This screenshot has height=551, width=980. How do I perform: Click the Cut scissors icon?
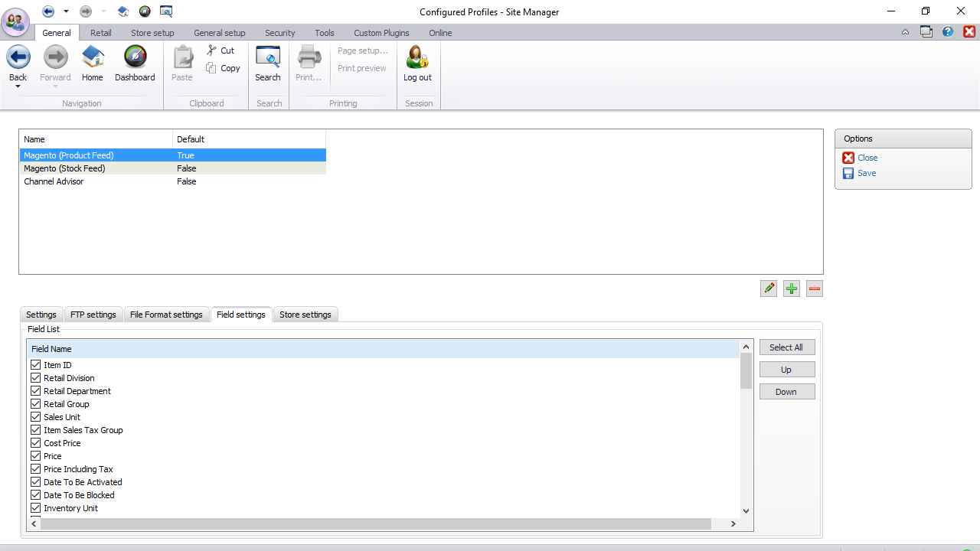(x=211, y=51)
